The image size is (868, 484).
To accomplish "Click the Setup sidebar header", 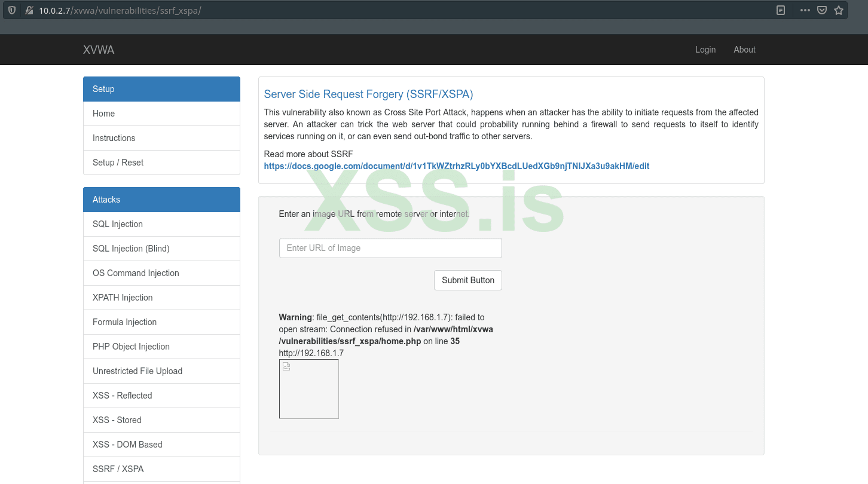I will click(x=161, y=89).
